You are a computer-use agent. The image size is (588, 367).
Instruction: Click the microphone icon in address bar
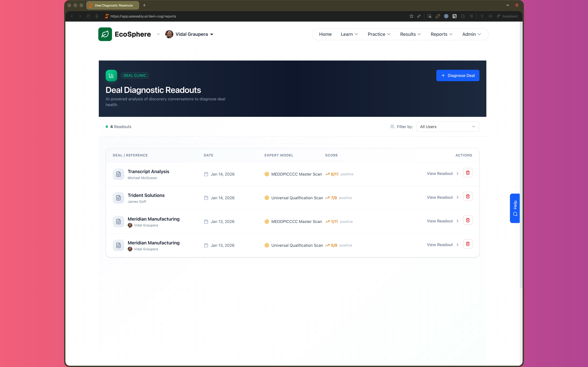tap(97, 16)
